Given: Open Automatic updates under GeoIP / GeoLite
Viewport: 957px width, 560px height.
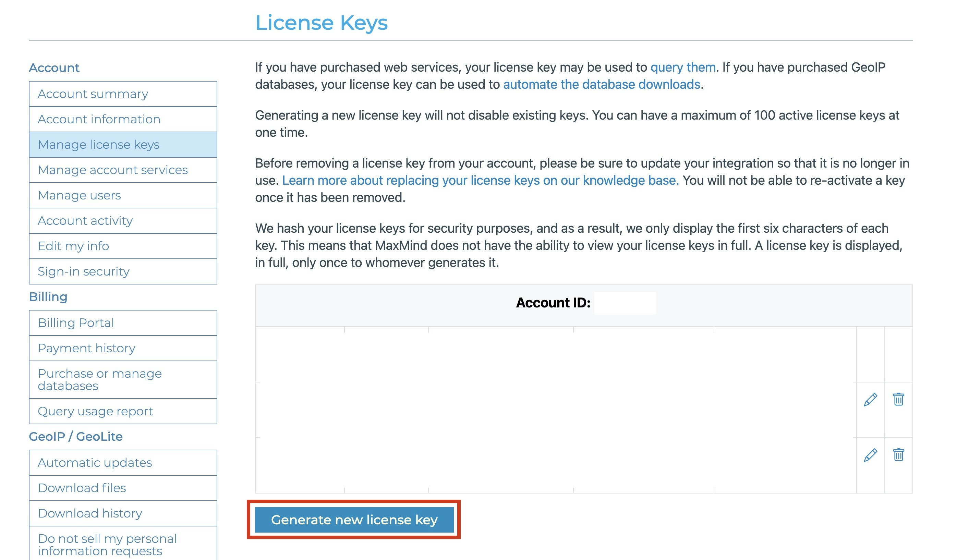Looking at the screenshot, I should 95,462.
